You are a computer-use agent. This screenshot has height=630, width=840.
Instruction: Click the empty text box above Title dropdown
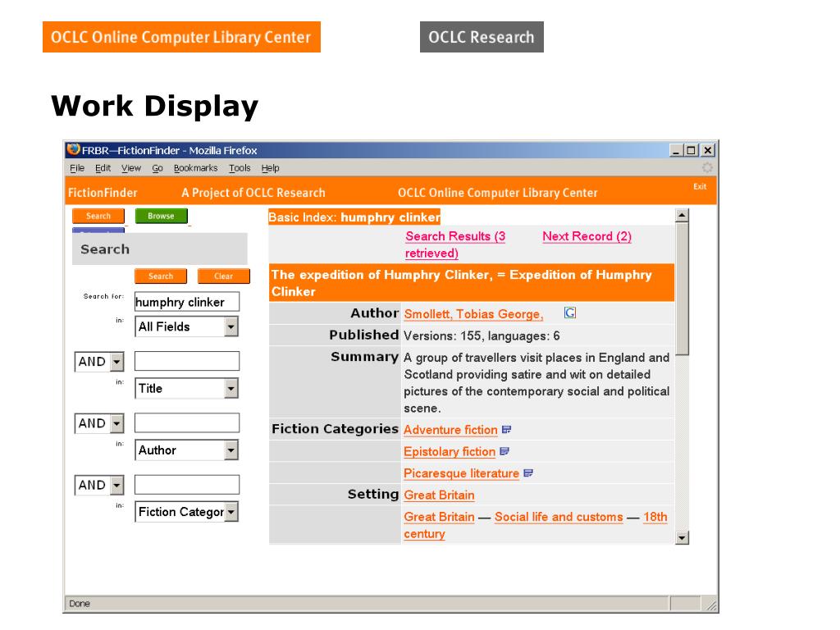(x=187, y=361)
